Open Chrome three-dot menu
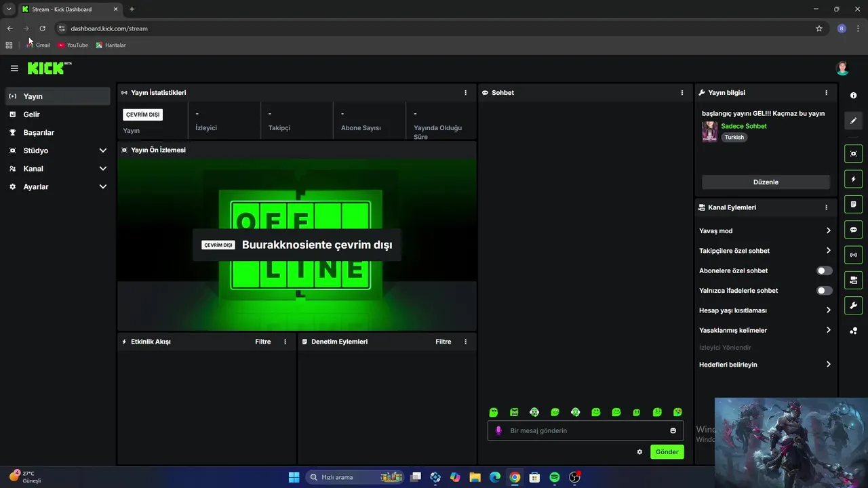The height and width of the screenshot is (488, 868). coord(858,28)
